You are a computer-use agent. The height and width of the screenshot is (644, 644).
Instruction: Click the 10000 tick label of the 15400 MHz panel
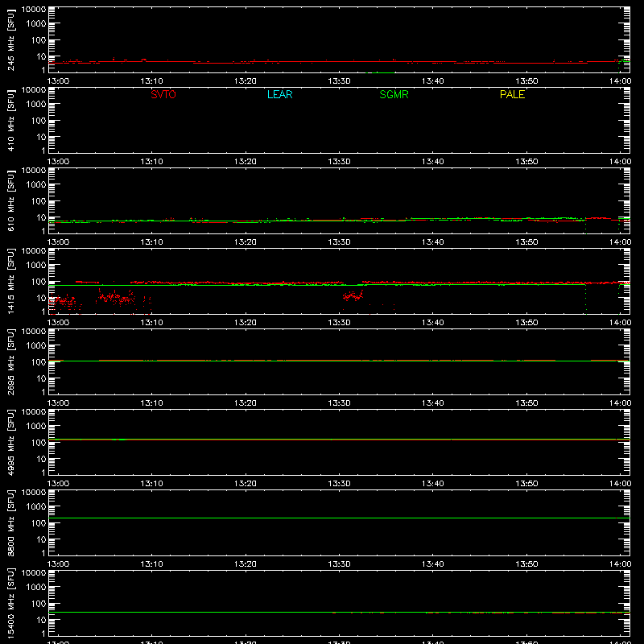click(x=34, y=572)
